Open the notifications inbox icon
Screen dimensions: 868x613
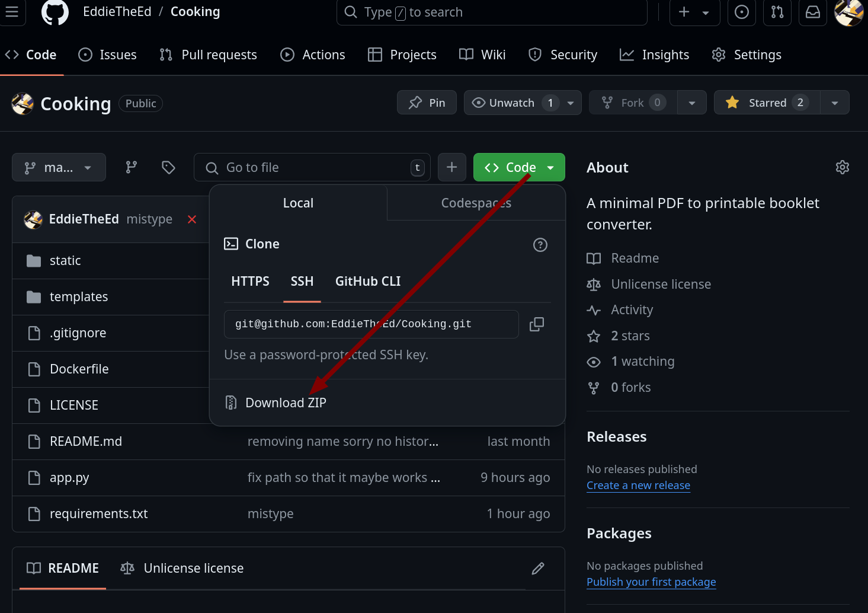point(813,12)
